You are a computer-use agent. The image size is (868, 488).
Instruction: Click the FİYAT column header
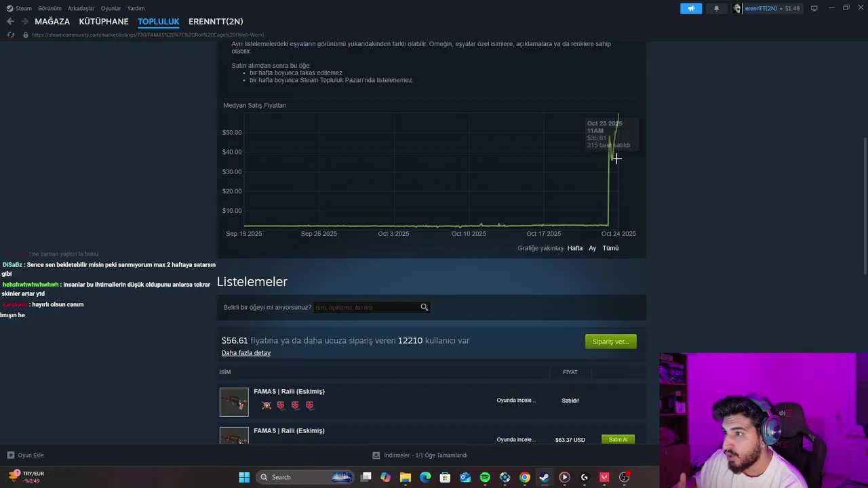pyautogui.click(x=570, y=372)
